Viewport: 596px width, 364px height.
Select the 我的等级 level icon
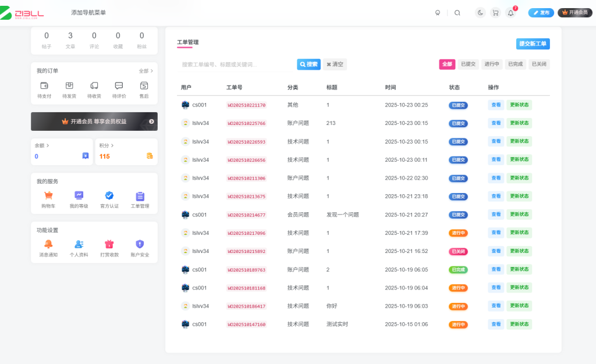tap(79, 197)
